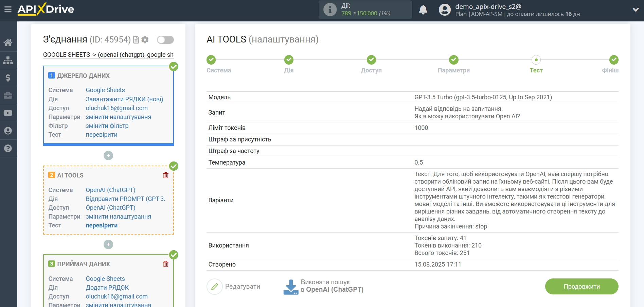
Task: Delete the AI TOOLS block
Action: (166, 175)
